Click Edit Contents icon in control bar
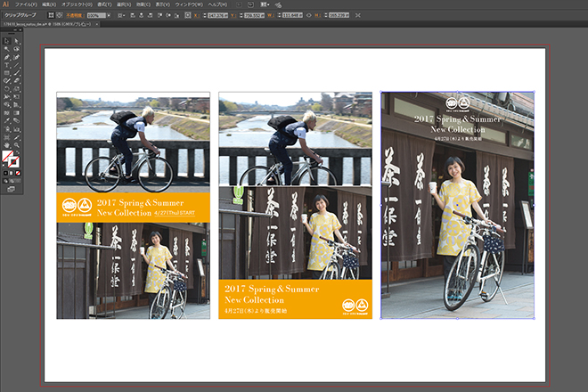Image resolution: width=588 pixels, height=392 pixels. pyautogui.click(x=60, y=15)
